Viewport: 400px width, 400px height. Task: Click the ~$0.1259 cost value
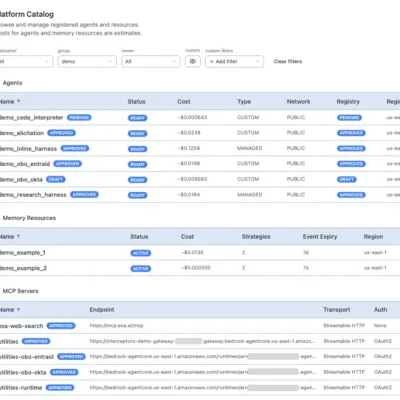[x=189, y=148]
